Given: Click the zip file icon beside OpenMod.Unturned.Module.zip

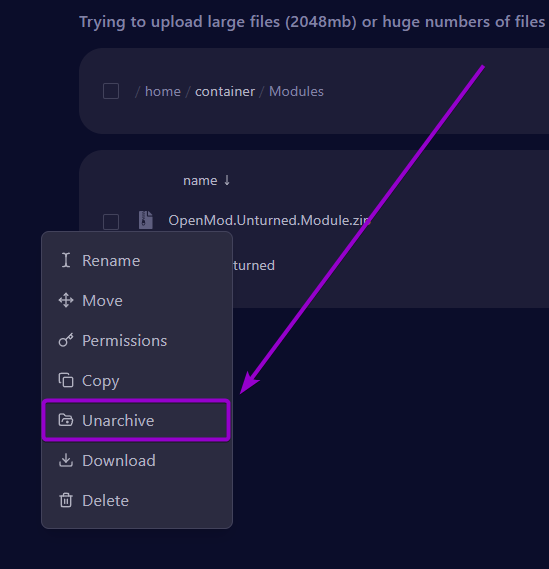Looking at the screenshot, I should coord(146,220).
